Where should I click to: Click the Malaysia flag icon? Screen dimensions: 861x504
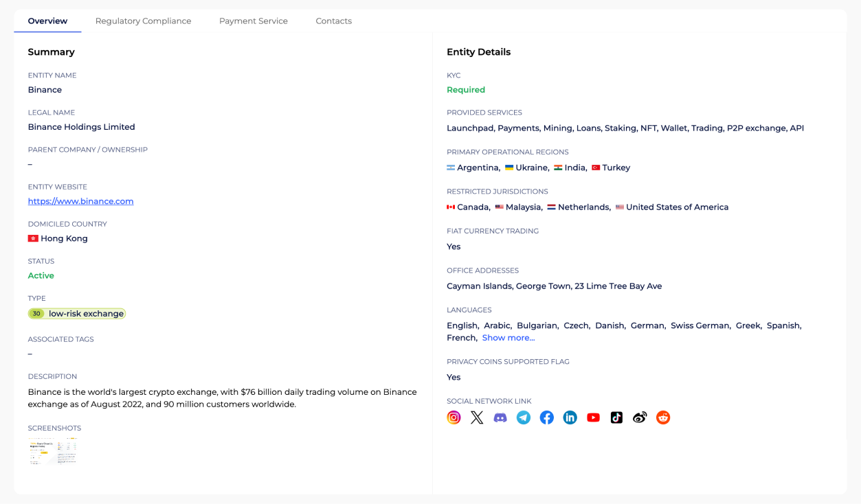click(x=500, y=207)
